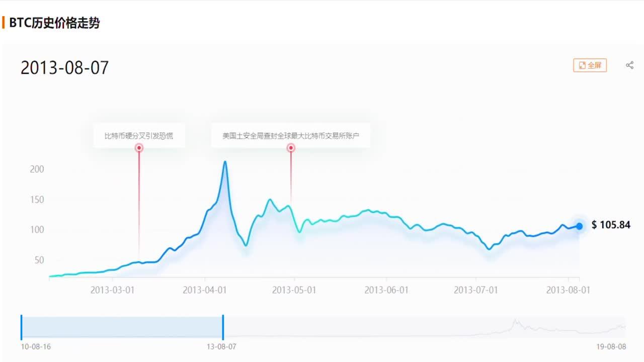Select the blue endpoint dot showing $105.84
The width and height of the screenshot is (644, 362).
tap(579, 226)
